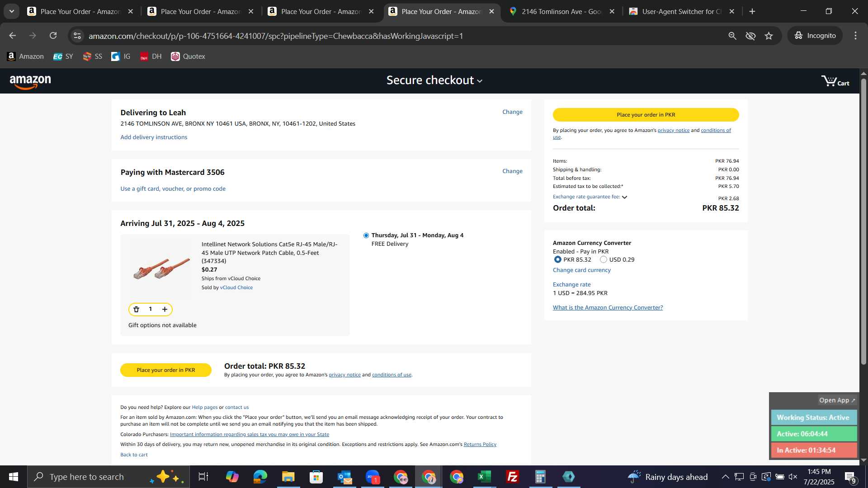
Task: Go back with the browser back arrow
Action: click(13, 36)
